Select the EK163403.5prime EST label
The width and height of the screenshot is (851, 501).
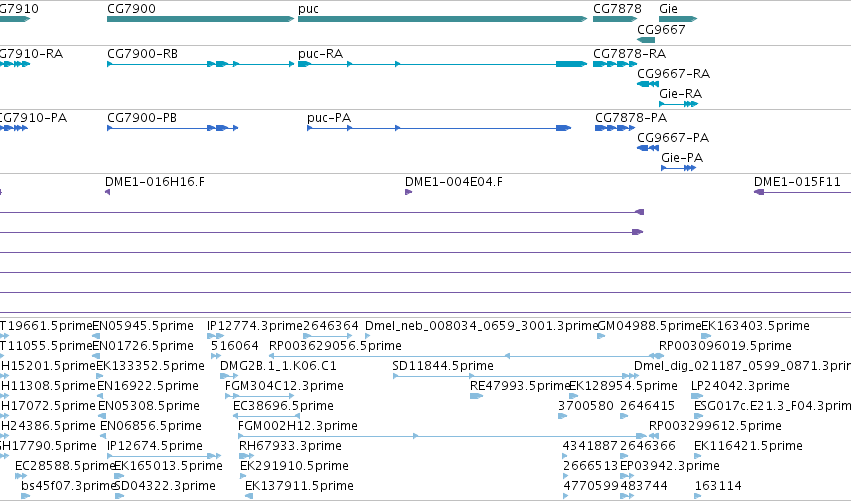click(x=755, y=326)
